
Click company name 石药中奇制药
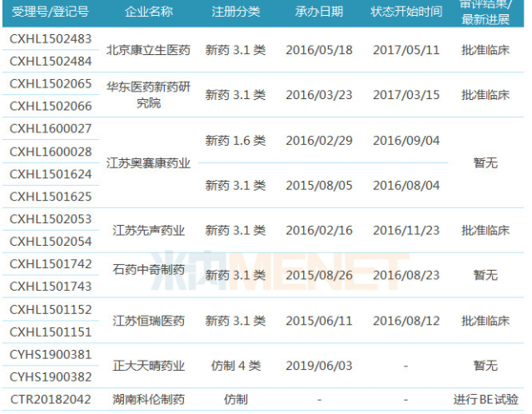coord(148,269)
